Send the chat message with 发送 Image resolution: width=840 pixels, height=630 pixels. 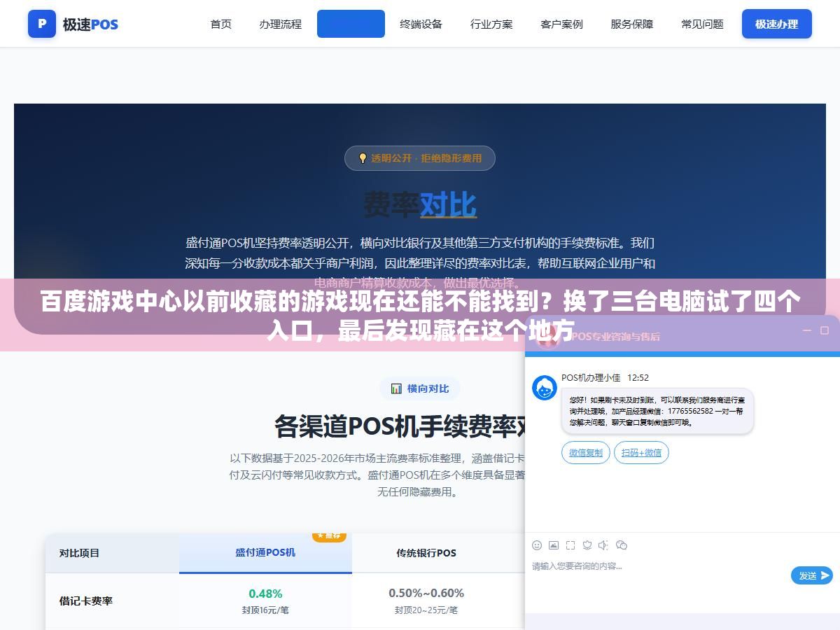pos(812,575)
